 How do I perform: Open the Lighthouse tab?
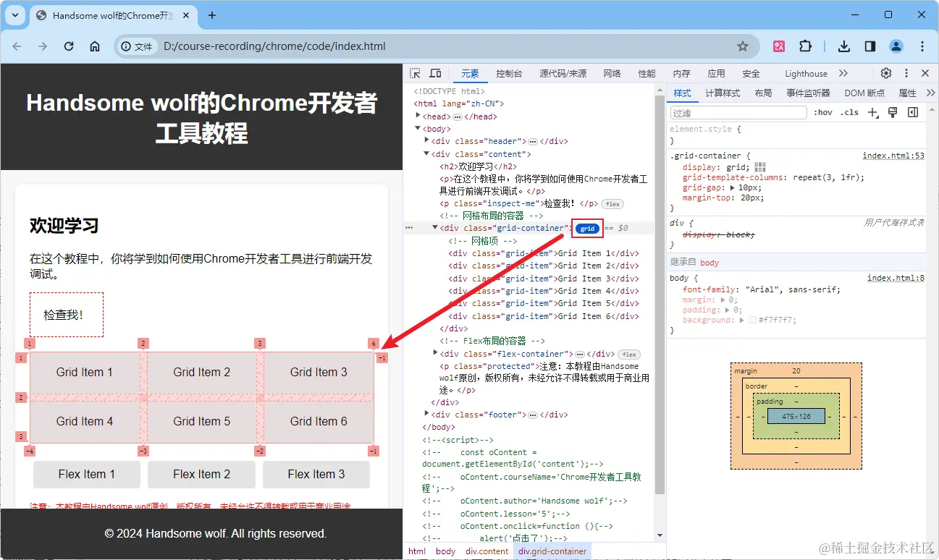(x=806, y=73)
